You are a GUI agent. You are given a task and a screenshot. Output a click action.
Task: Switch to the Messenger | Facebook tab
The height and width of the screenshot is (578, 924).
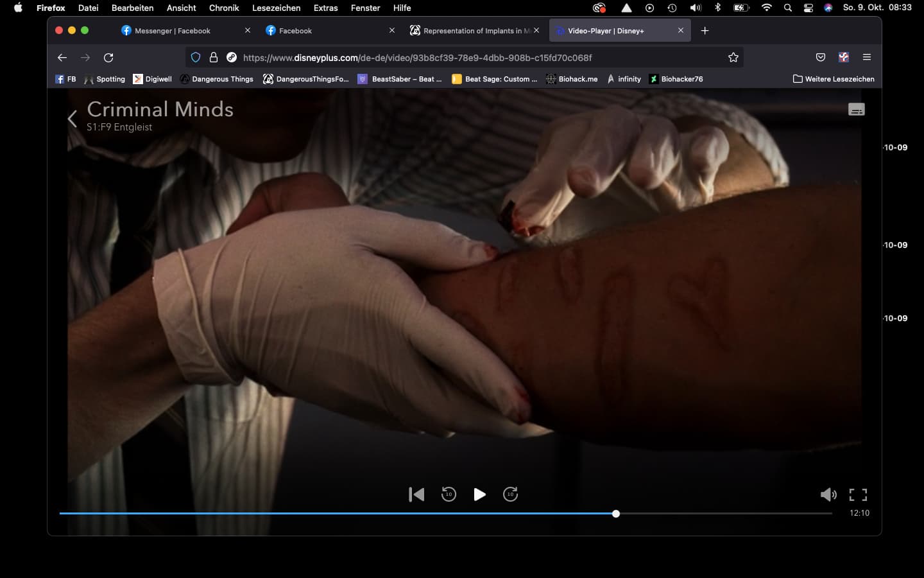(173, 31)
